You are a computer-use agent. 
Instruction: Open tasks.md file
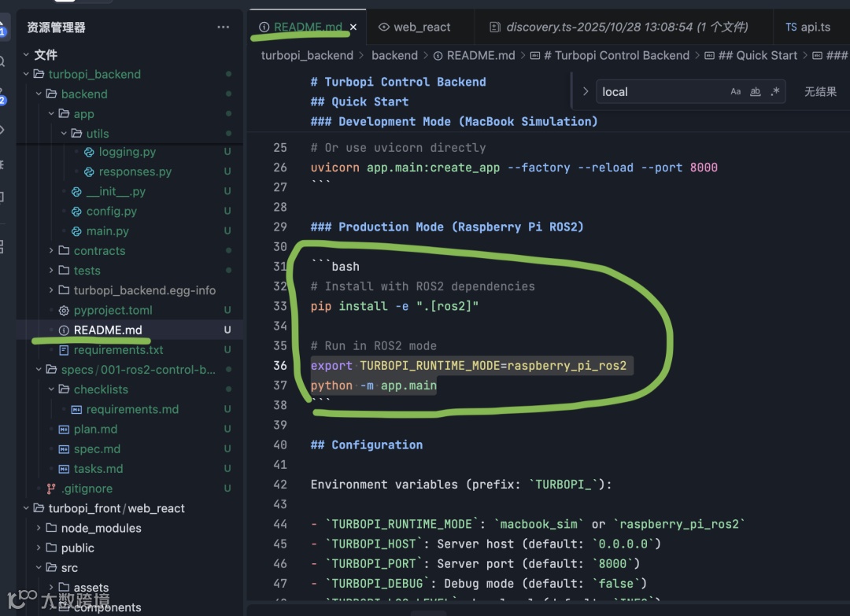point(98,469)
